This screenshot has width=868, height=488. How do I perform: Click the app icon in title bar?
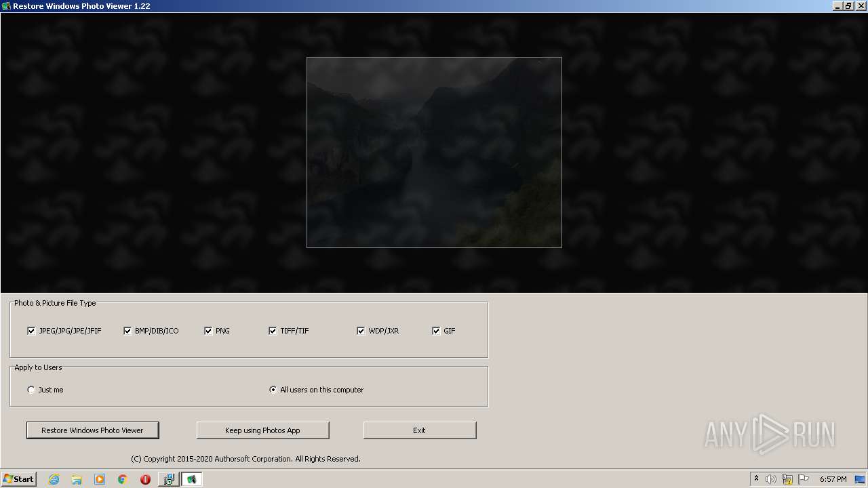(6, 6)
